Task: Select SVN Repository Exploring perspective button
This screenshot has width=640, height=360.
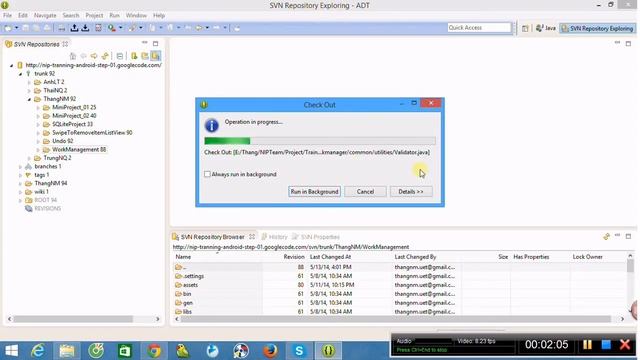Action: (597, 28)
